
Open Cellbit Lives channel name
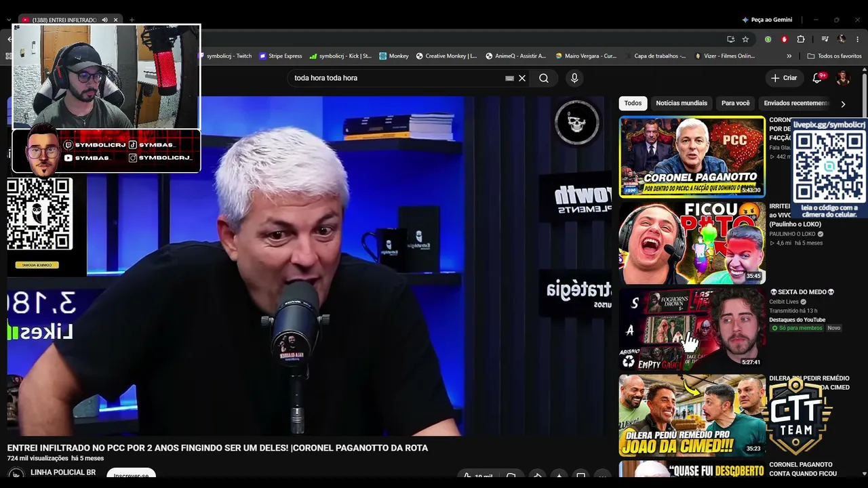click(x=783, y=302)
